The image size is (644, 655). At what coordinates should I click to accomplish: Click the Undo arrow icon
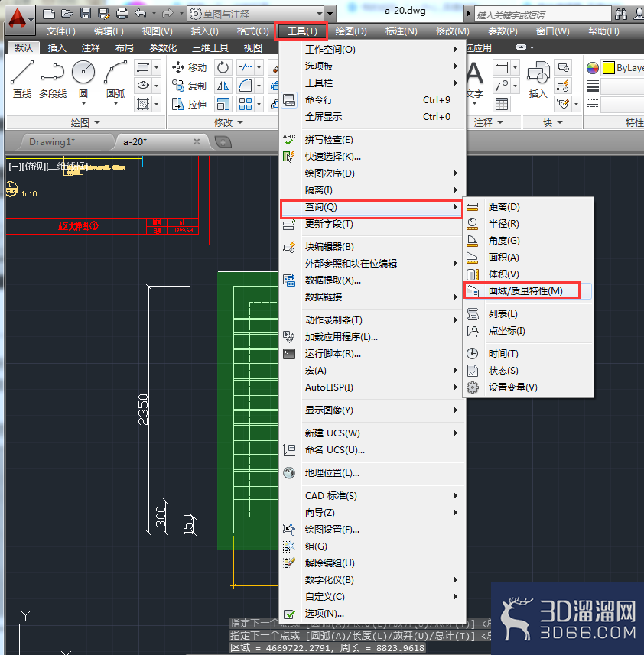[141, 14]
